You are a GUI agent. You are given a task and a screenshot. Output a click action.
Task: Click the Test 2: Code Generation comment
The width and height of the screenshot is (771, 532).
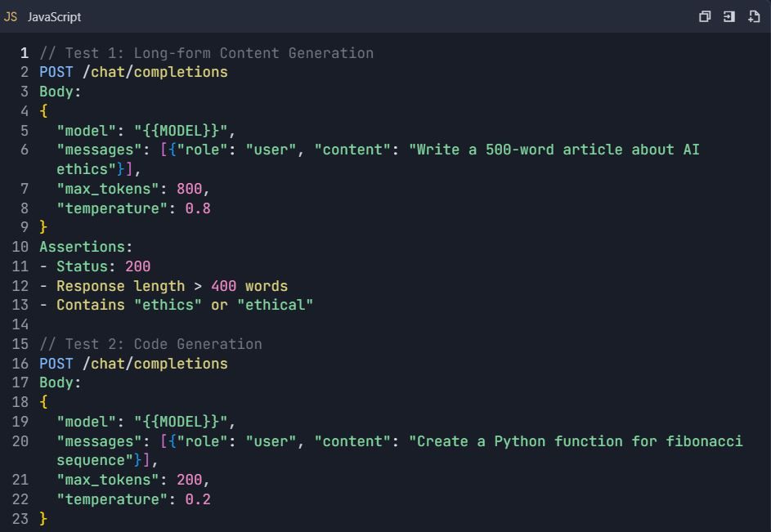tap(150, 344)
